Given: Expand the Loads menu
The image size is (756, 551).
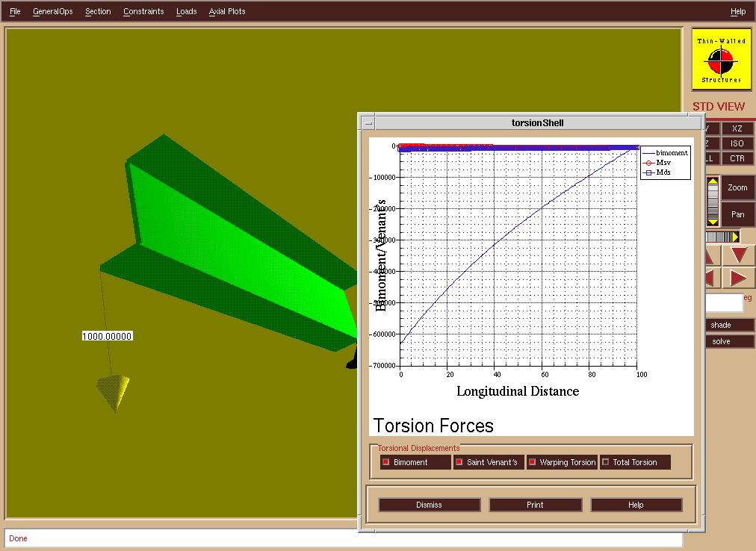Looking at the screenshot, I should (x=187, y=11).
